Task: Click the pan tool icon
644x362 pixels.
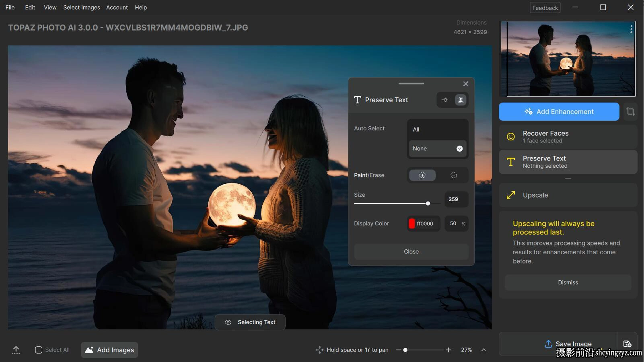Action: [319, 350]
